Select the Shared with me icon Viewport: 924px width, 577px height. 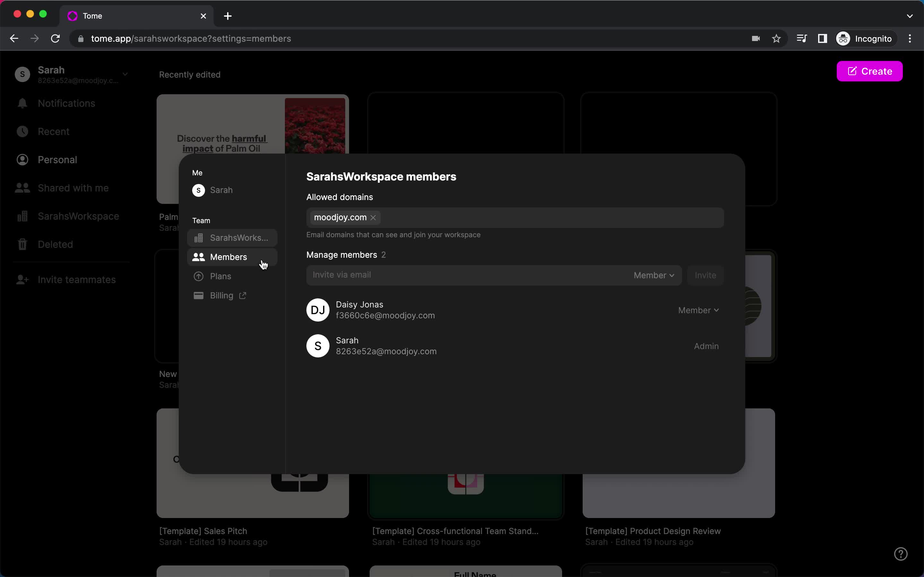(22, 188)
